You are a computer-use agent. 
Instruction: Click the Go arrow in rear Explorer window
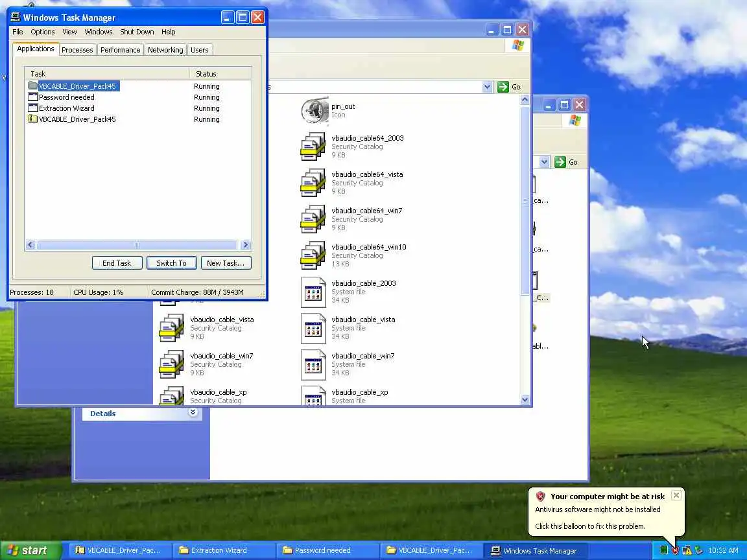point(560,162)
